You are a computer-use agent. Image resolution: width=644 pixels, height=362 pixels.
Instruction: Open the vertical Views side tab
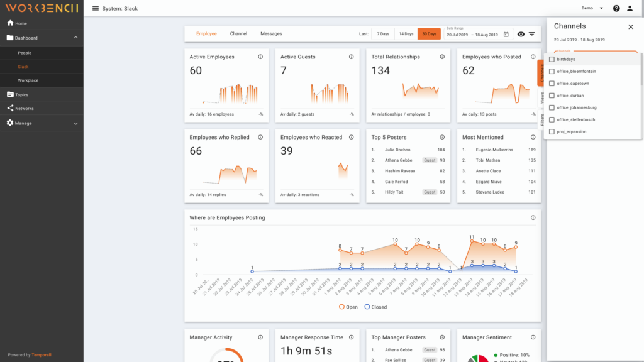[x=542, y=97]
